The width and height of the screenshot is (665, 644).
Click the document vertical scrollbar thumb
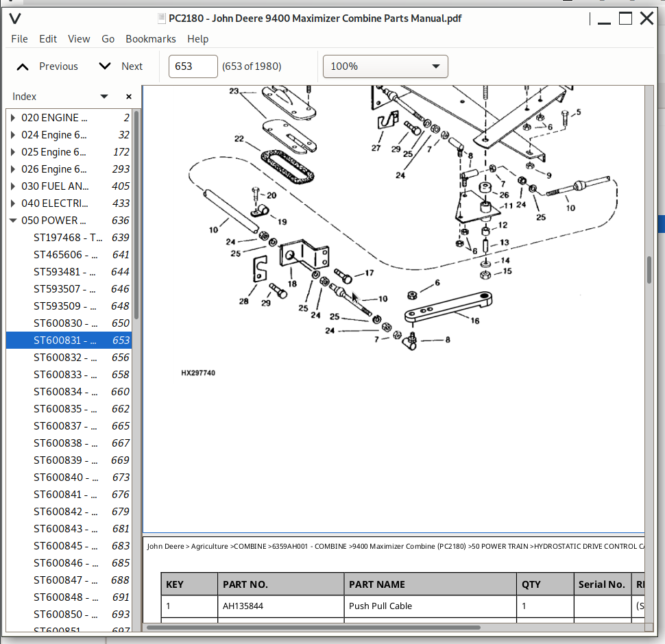tap(649, 270)
